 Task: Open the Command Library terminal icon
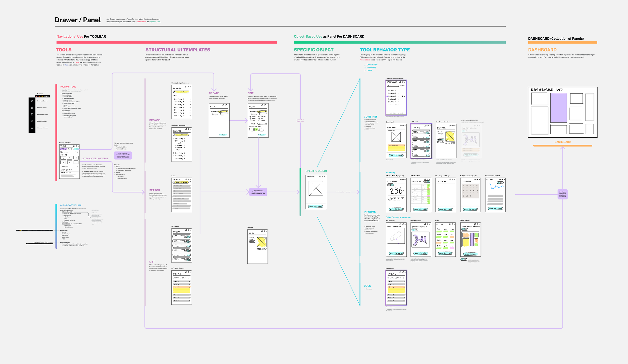point(32,121)
